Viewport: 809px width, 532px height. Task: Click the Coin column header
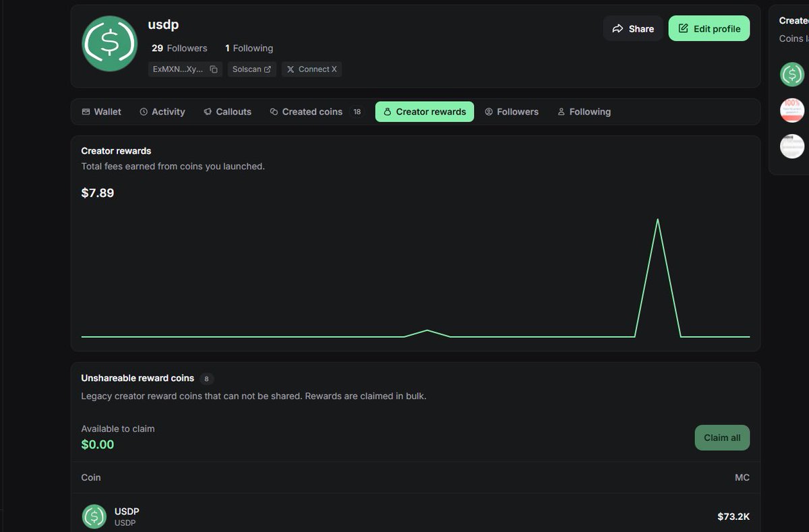click(91, 477)
